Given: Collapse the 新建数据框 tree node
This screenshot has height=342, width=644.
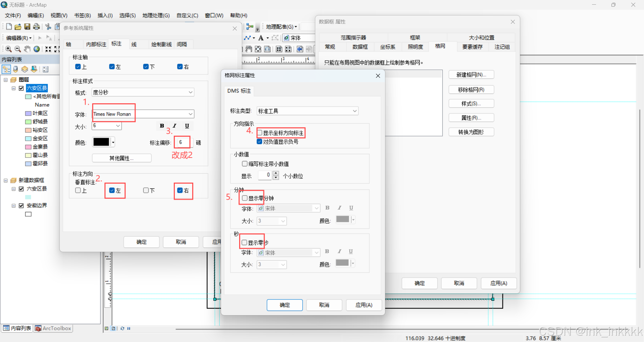Looking at the screenshot, I should (6, 180).
